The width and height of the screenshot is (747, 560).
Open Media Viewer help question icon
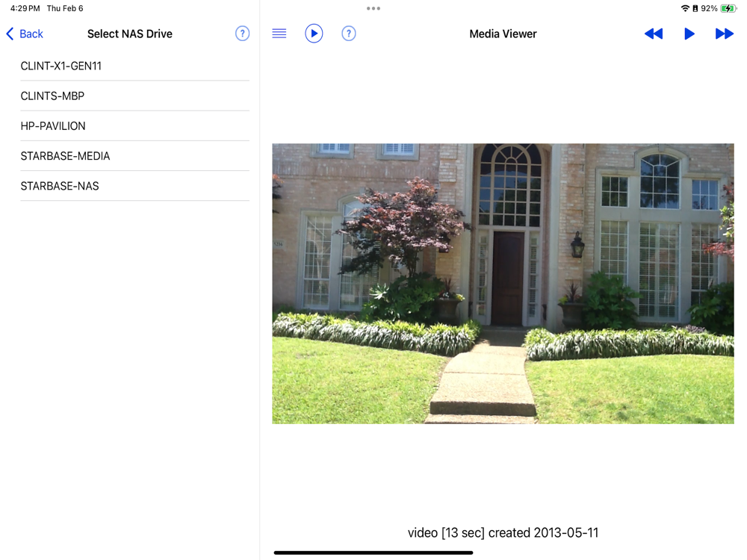[x=349, y=34]
